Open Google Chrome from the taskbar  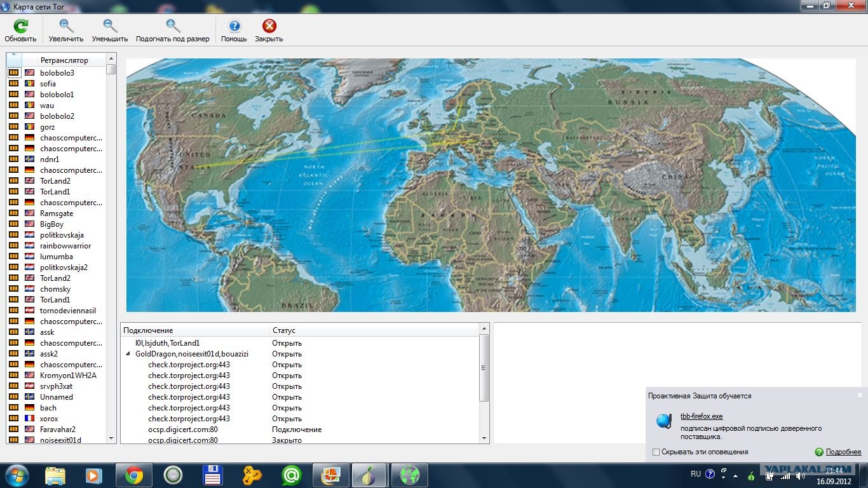tap(134, 475)
